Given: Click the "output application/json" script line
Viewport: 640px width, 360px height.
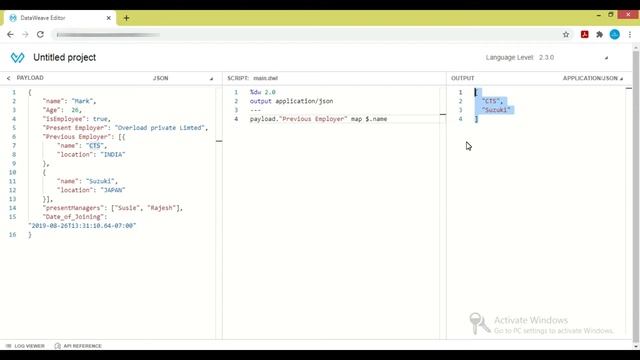Looking at the screenshot, I should (x=291, y=101).
